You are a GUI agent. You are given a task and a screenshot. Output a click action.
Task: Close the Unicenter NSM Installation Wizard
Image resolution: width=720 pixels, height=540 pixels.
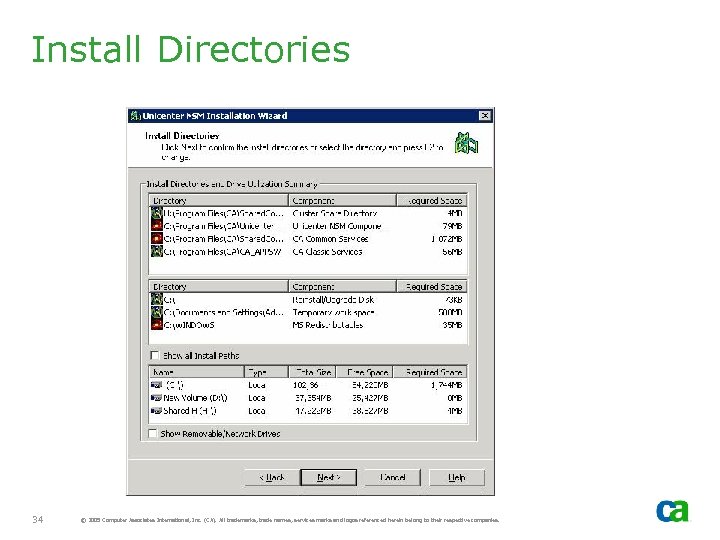click(484, 116)
